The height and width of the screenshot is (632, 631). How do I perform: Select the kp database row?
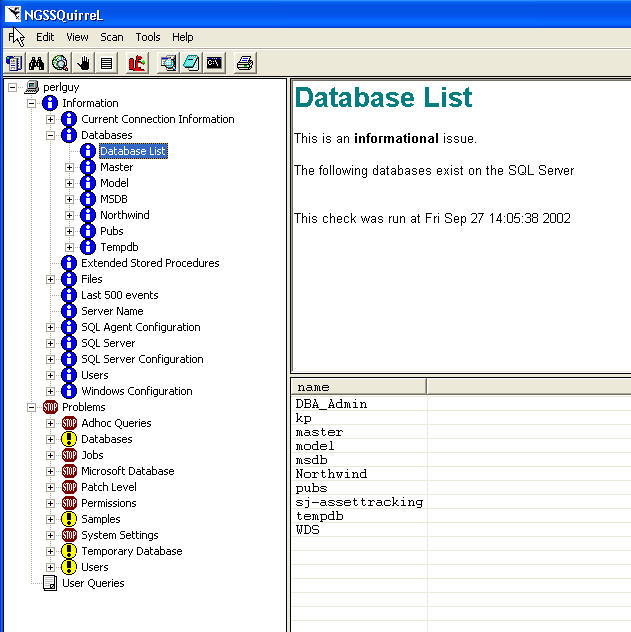pyautogui.click(x=303, y=418)
